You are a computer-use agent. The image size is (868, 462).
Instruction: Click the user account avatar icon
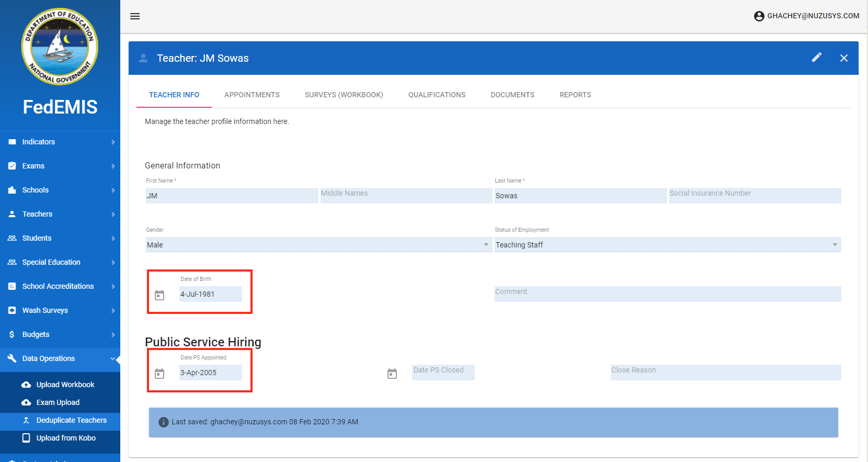[x=759, y=16]
